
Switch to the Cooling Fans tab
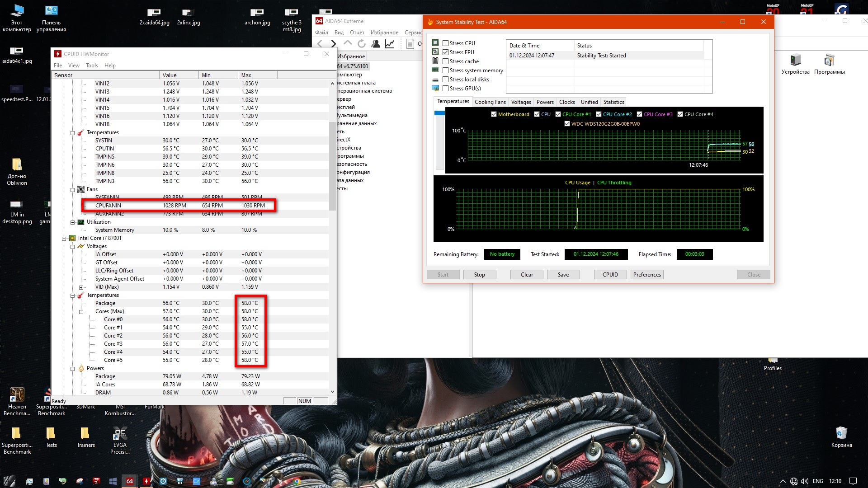pyautogui.click(x=490, y=102)
